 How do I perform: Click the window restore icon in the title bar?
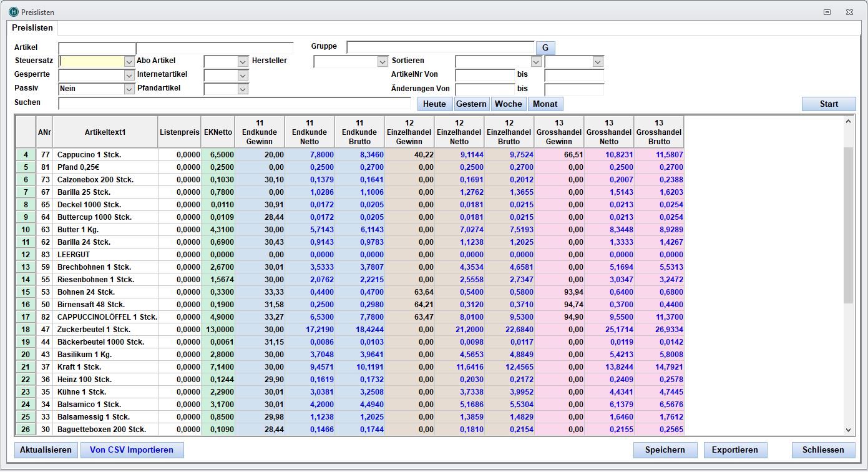pos(827,12)
